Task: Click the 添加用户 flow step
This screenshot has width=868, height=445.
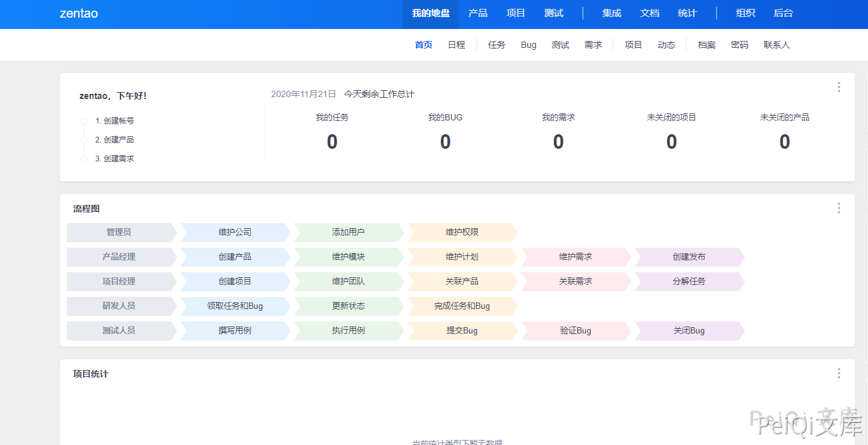Action: click(x=348, y=232)
